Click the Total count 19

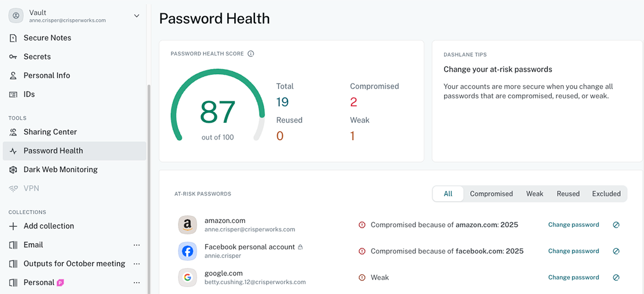pyautogui.click(x=282, y=102)
